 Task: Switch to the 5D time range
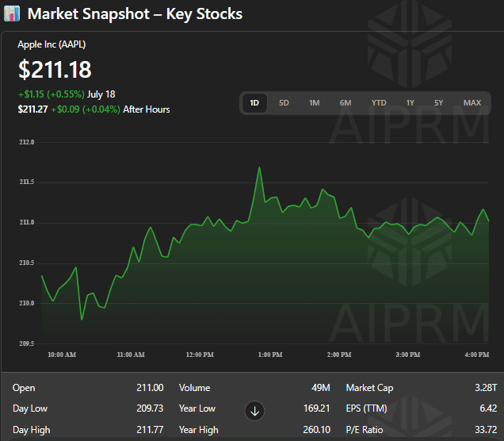pos(284,103)
